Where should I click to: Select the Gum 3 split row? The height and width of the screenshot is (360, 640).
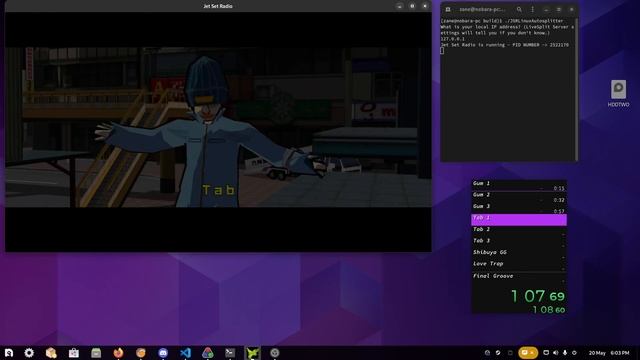[519, 208]
